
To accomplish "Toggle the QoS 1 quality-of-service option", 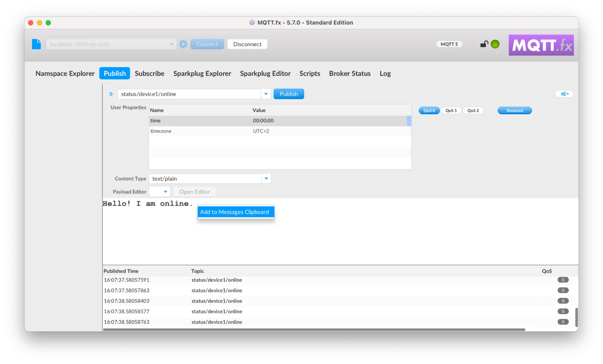I will click(x=451, y=110).
